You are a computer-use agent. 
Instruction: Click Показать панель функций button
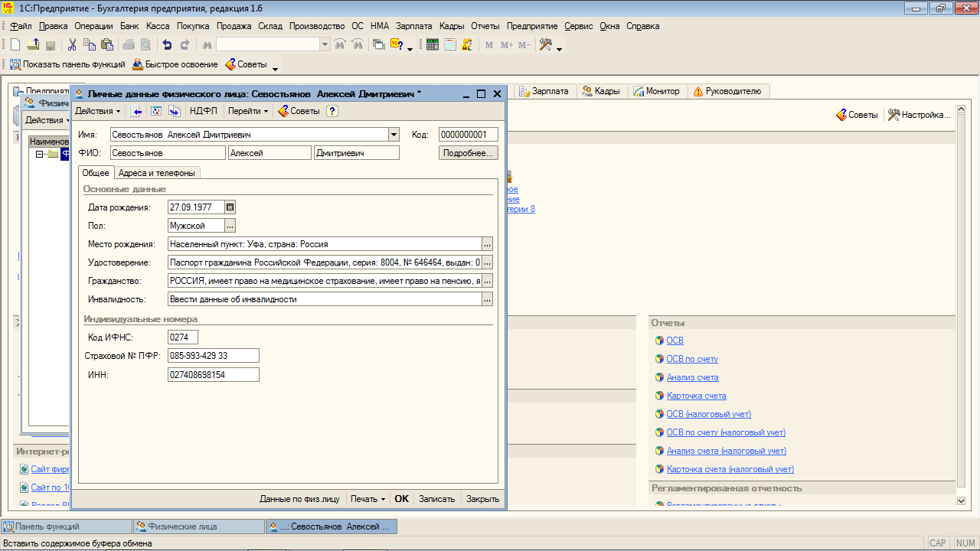[x=67, y=64]
